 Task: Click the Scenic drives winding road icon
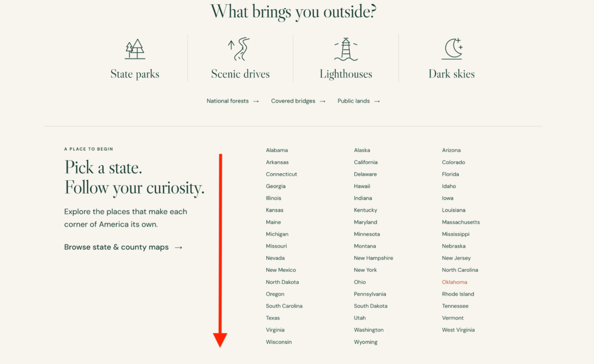click(240, 49)
